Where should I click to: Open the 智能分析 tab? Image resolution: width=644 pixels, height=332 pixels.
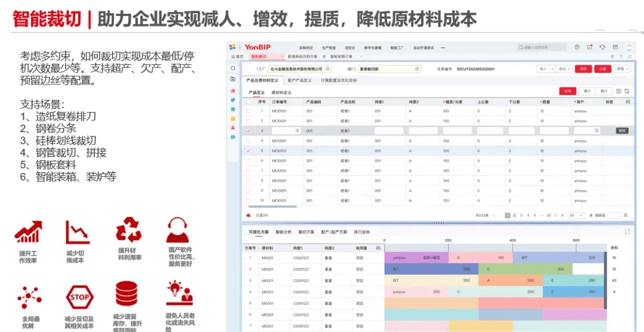click(x=283, y=232)
